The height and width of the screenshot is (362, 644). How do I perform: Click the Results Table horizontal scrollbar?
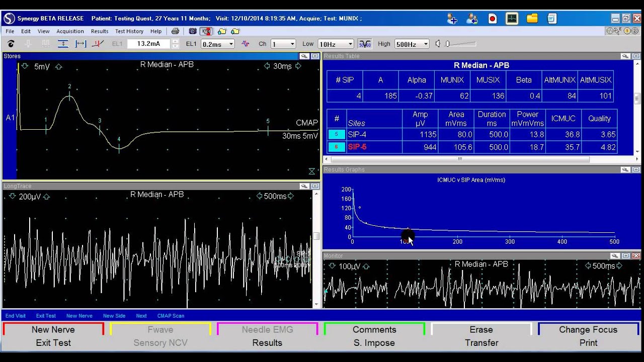(459, 159)
